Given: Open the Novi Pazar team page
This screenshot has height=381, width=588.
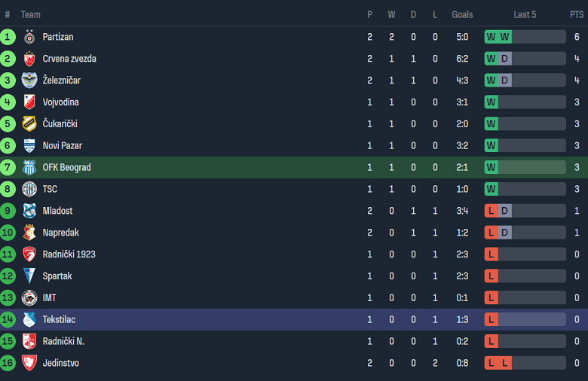Looking at the screenshot, I should [63, 146].
